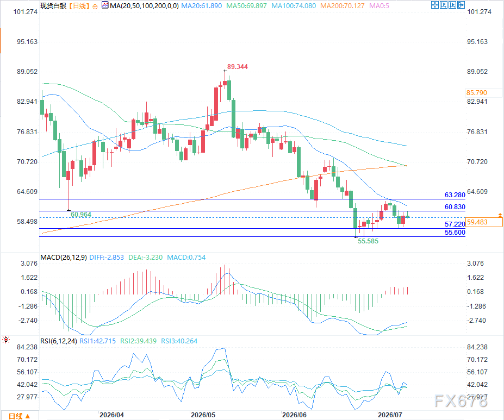Click the orange 85.790 price label

pyautogui.click(x=477, y=93)
